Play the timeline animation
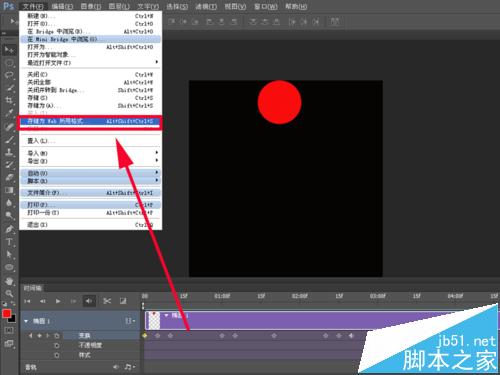 tap(58, 301)
